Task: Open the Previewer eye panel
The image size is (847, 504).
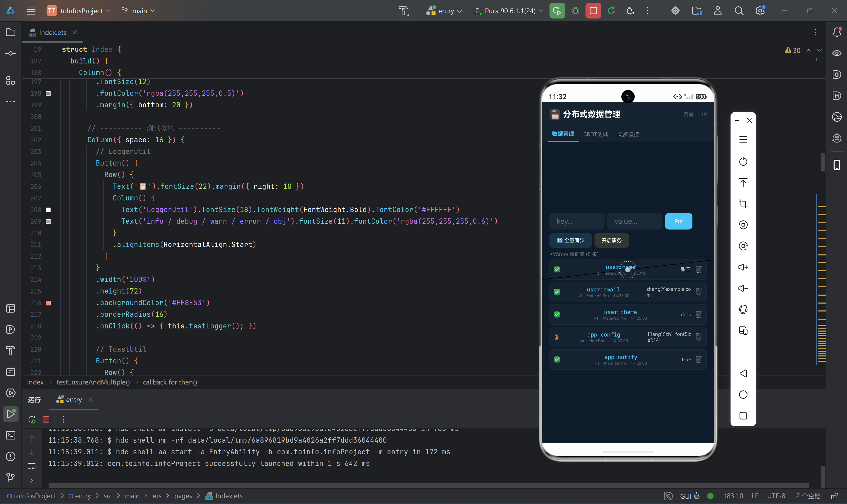Action: 836,53
